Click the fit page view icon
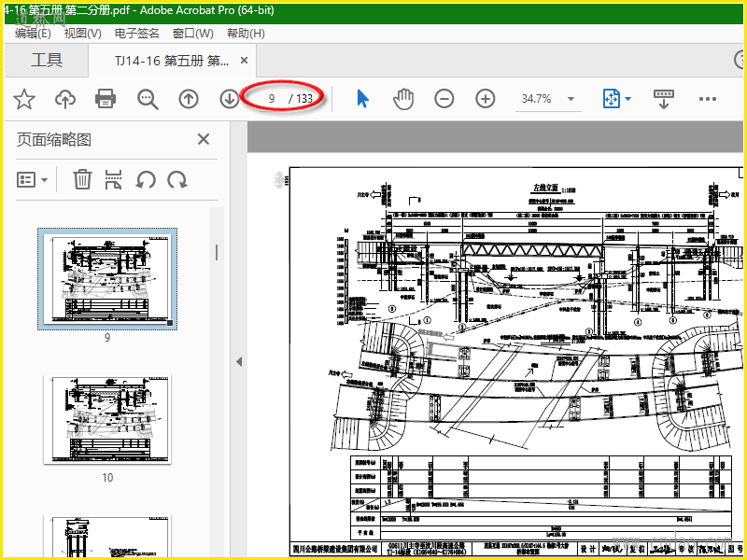The image size is (747, 560). click(612, 99)
